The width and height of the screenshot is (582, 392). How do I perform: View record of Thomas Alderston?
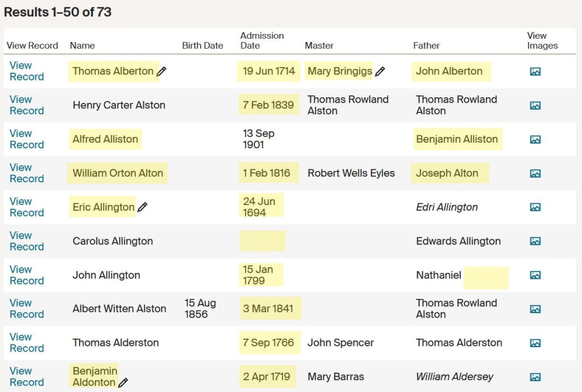coord(26,343)
